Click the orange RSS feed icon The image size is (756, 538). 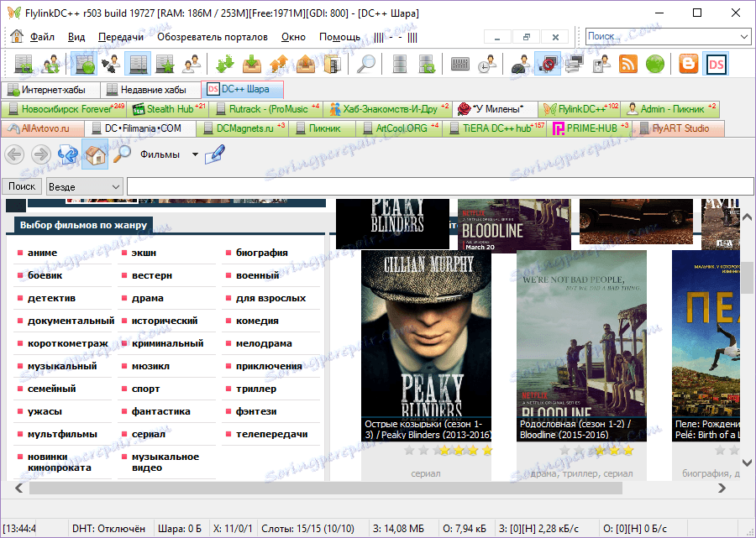pos(628,64)
